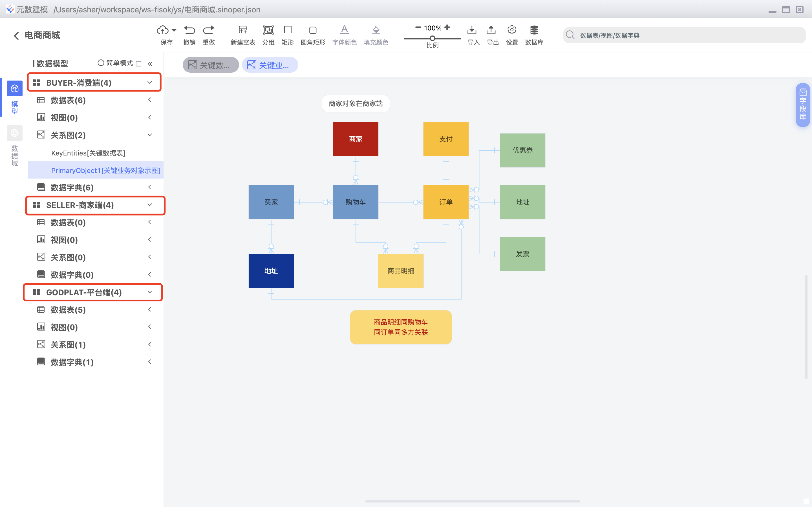The width and height of the screenshot is (812, 507).
Task: Click the Redo (重做) icon
Action: pyautogui.click(x=208, y=30)
